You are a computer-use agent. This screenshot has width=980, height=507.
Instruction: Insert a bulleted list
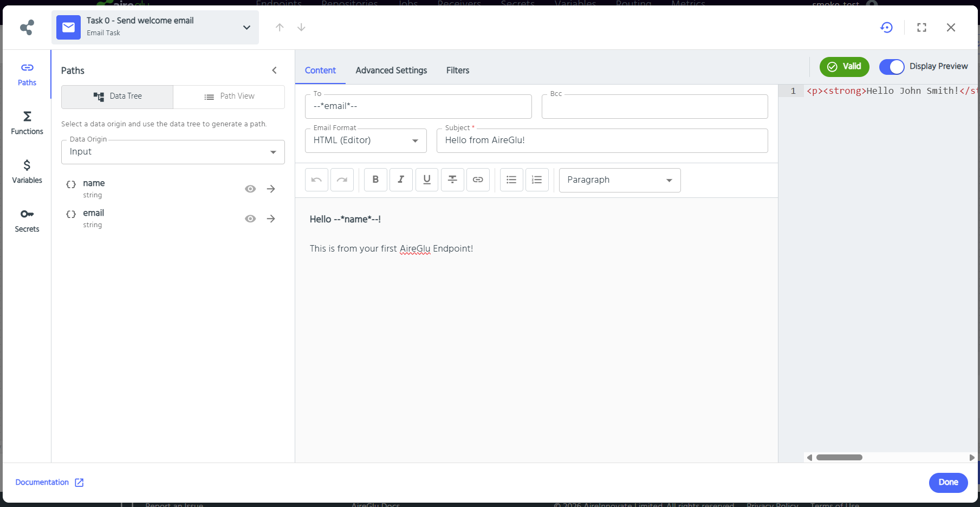pyautogui.click(x=511, y=180)
